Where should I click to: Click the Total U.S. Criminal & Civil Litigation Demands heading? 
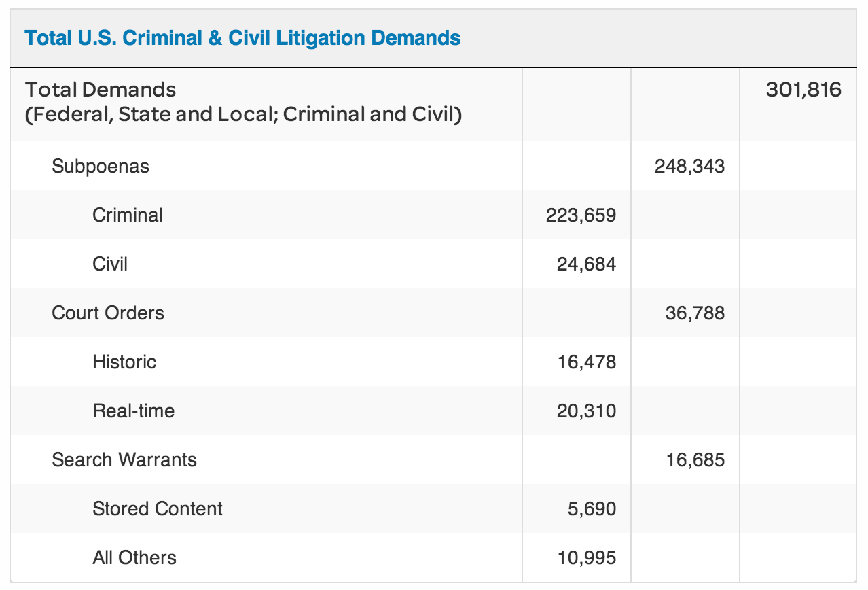(x=242, y=37)
